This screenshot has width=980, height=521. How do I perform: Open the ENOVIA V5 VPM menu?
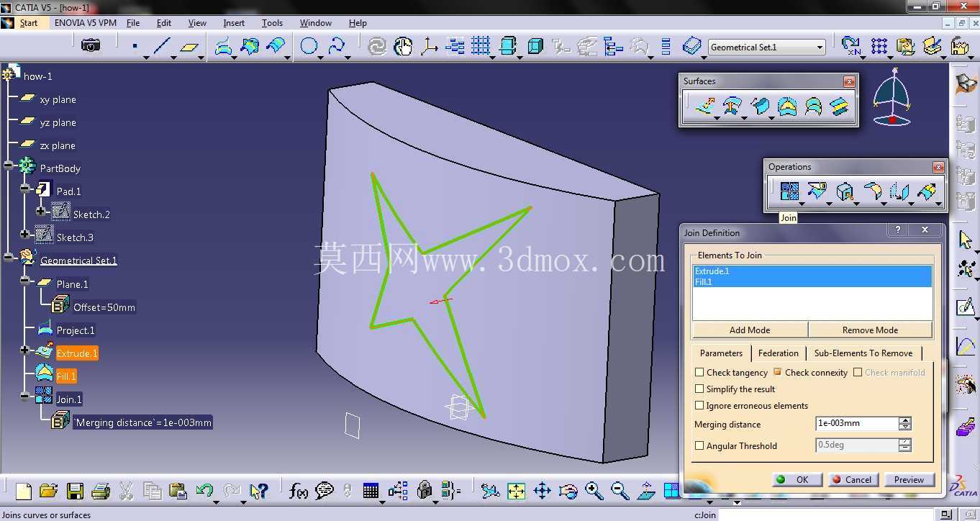(85, 23)
